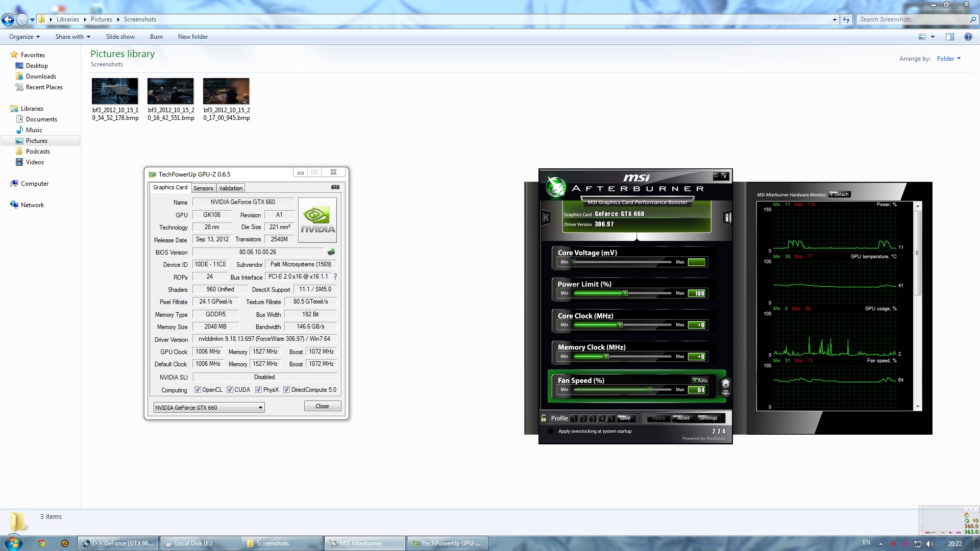
Task: Enable Apply overclocking at system startup
Action: point(551,432)
